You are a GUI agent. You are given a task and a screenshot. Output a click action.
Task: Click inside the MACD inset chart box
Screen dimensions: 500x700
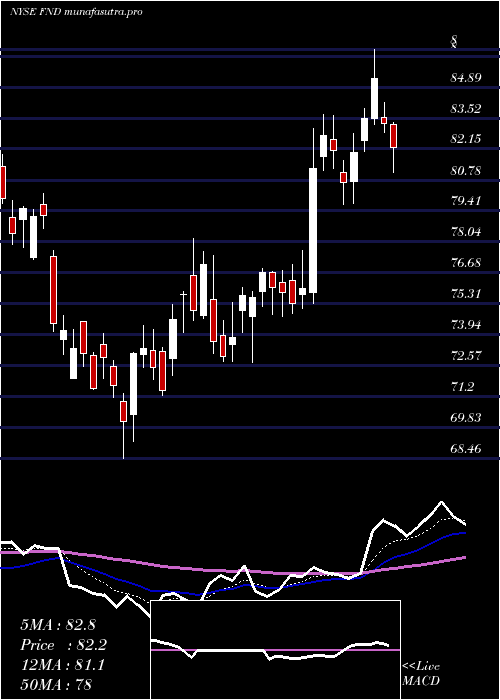tap(275, 650)
